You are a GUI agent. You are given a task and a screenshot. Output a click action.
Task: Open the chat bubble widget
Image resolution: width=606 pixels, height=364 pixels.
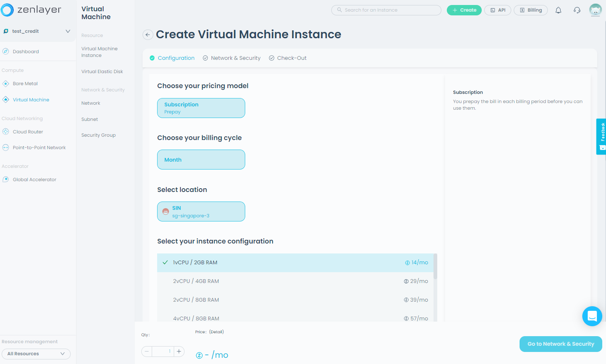pyautogui.click(x=592, y=316)
